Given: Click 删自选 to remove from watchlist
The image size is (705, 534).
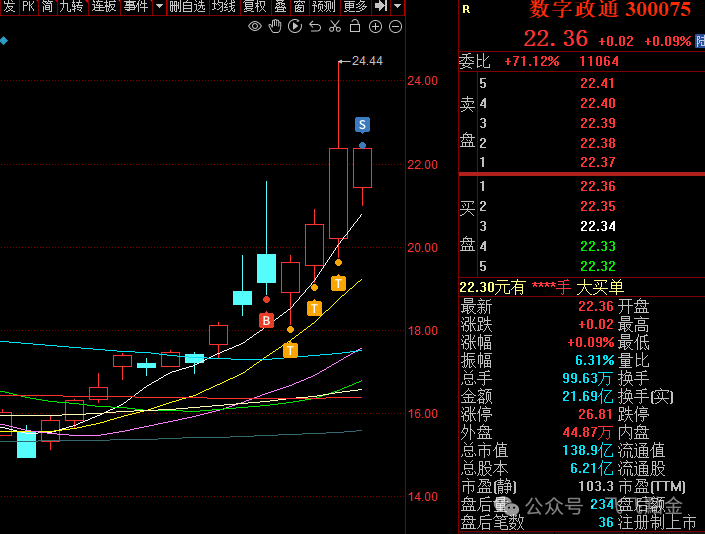Looking at the screenshot, I should click(x=187, y=6).
